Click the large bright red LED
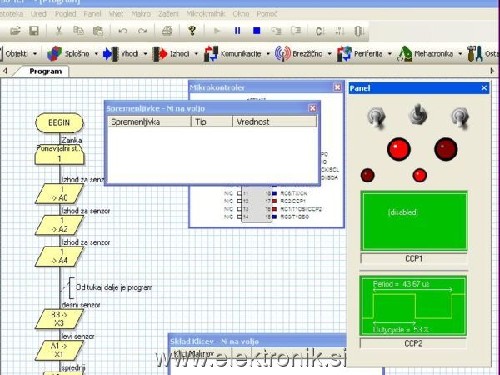This screenshot has width=500, height=375. 399,149
